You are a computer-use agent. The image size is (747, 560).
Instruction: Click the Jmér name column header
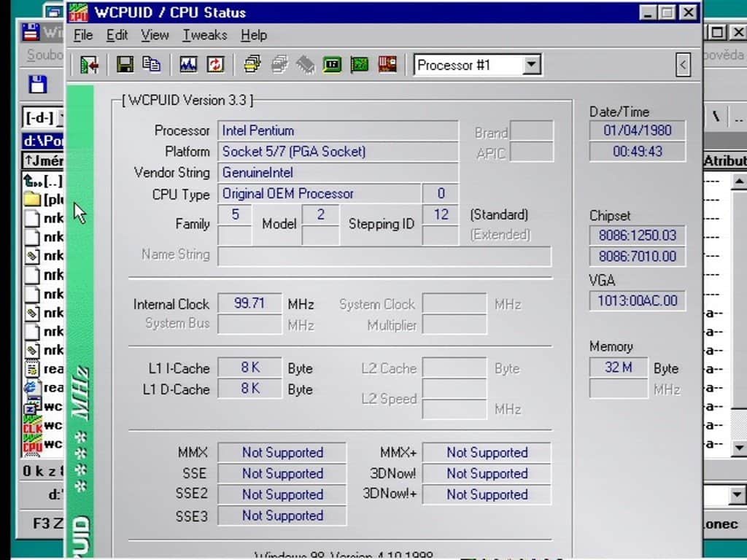pos(43,161)
